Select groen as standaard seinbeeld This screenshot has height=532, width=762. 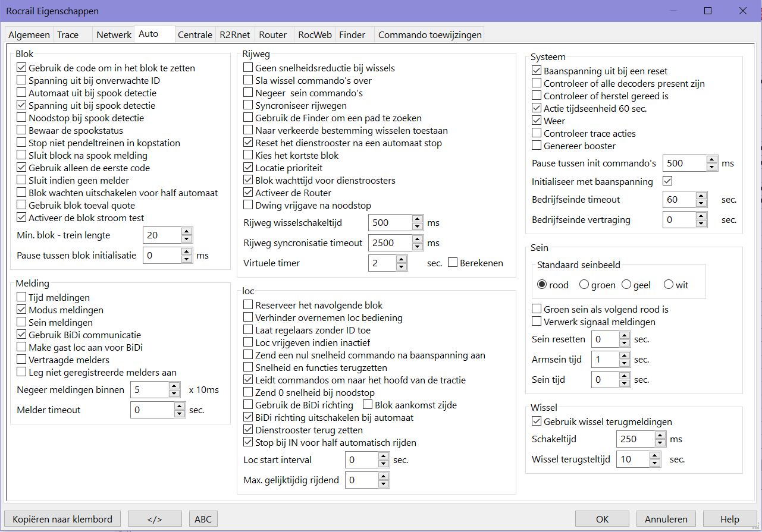coord(584,285)
